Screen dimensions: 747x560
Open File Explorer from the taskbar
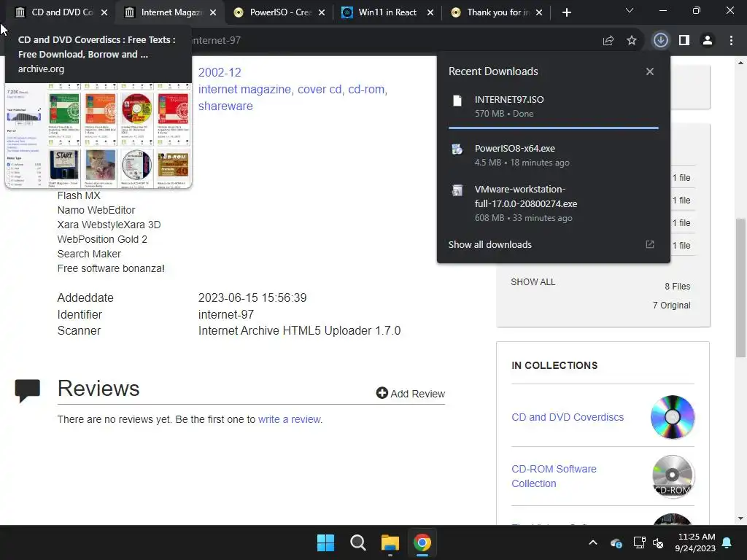(x=390, y=542)
